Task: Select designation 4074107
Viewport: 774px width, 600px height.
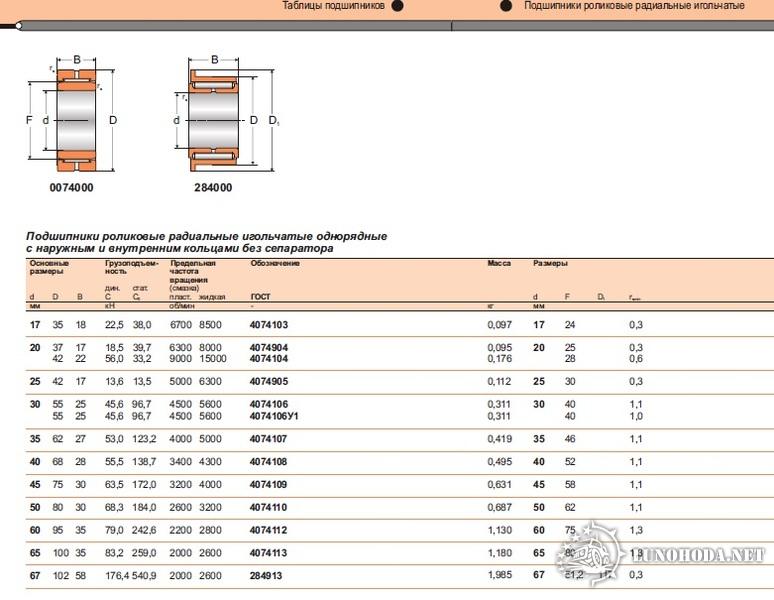Action: (269, 439)
